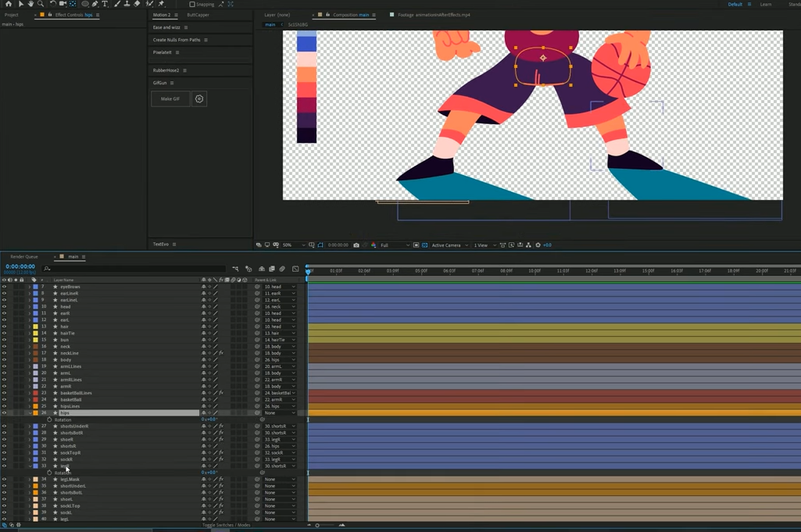The height and width of the screenshot is (532, 801).
Task: Open Create Nulls From Paths panel
Action: tap(177, 40)
